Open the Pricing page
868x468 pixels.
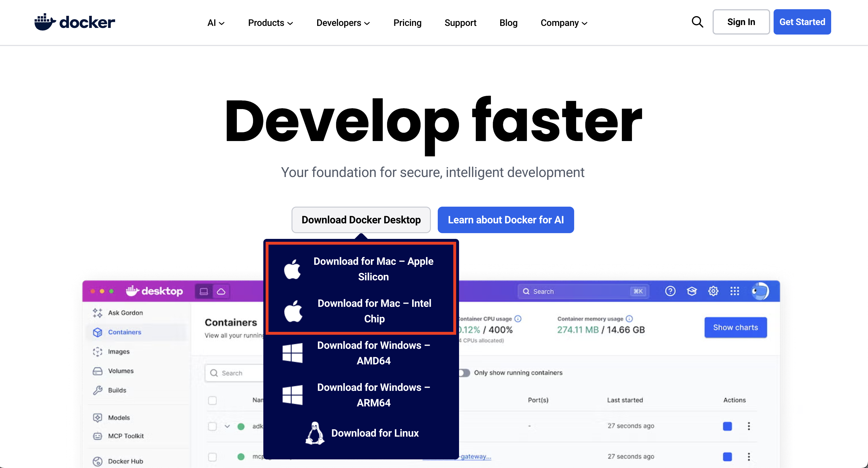click(408, 23)
